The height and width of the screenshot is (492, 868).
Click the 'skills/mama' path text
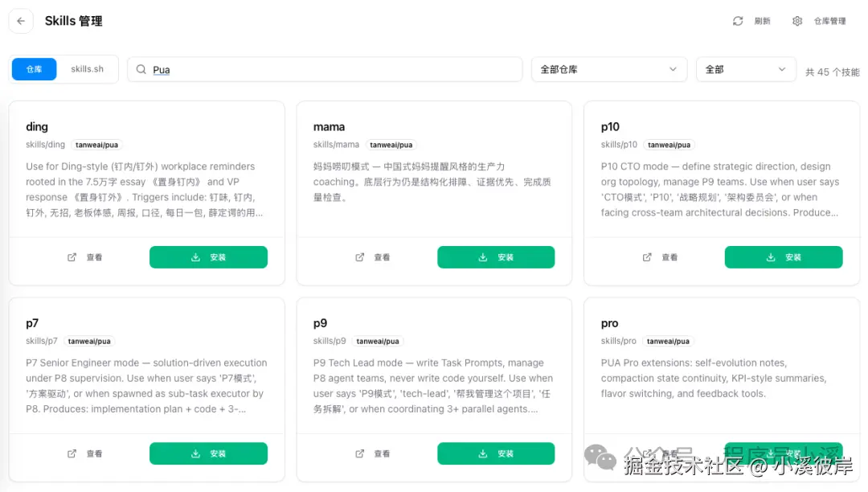point(336,145)
